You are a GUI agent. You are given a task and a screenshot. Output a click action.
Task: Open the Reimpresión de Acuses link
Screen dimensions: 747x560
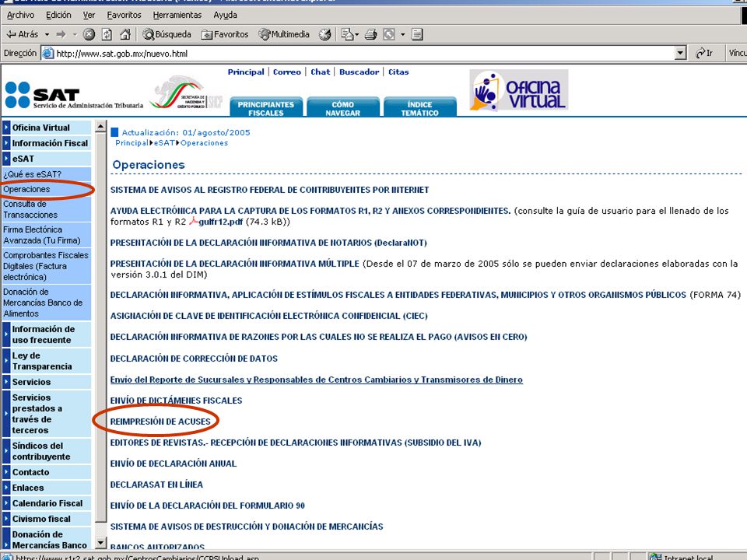[x=160, y=422]
